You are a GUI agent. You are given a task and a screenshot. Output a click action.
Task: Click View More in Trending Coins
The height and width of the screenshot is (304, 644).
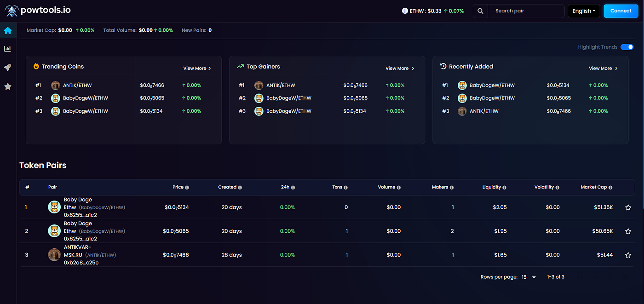(197, 68)
